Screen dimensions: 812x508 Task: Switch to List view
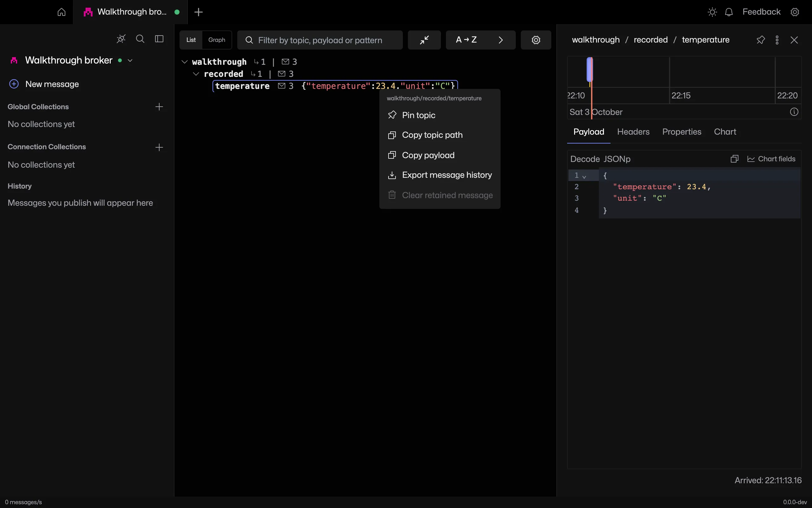[x=191, y=40]
